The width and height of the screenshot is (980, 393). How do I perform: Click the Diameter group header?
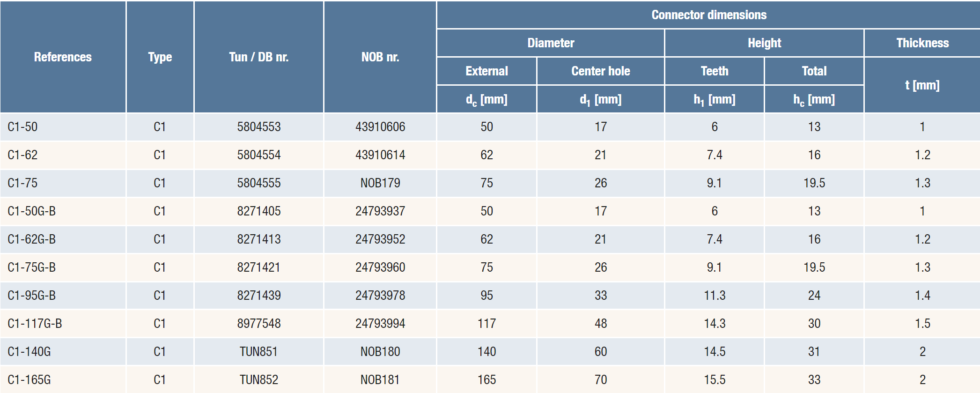point(551,43)
